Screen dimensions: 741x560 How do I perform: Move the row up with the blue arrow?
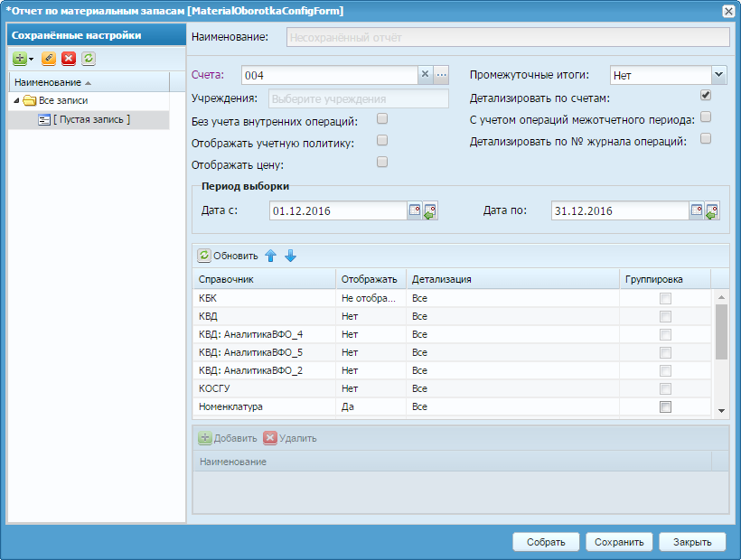[270, 256]
